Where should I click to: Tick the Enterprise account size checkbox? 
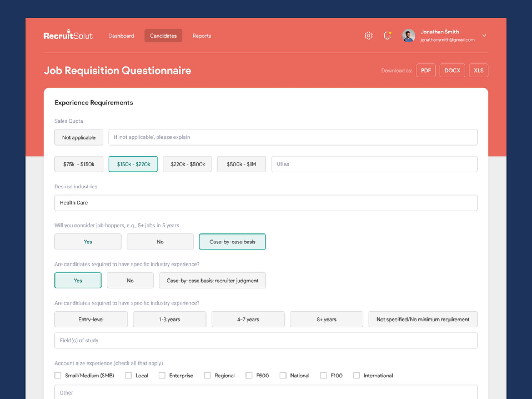[162, 375]
